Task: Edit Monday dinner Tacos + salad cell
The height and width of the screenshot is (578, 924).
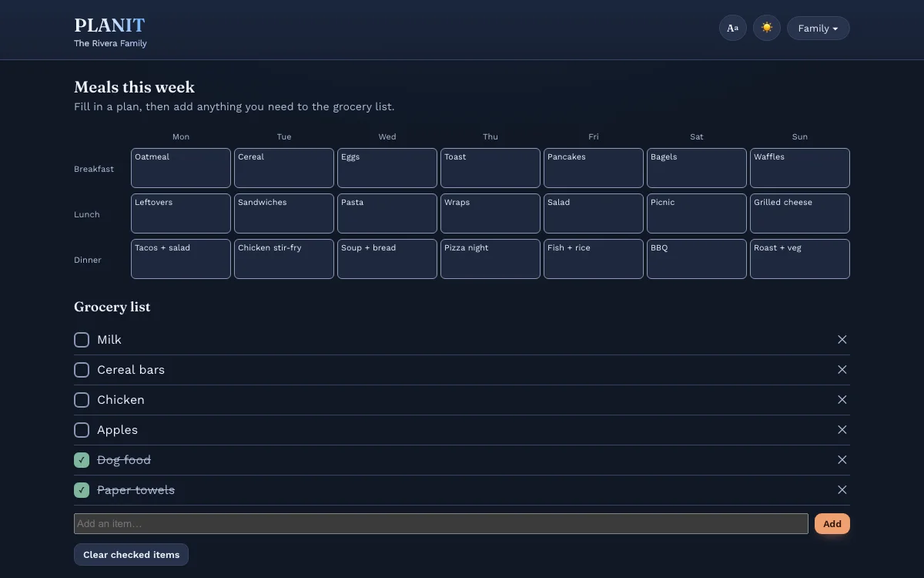Action: click(181, 259)
